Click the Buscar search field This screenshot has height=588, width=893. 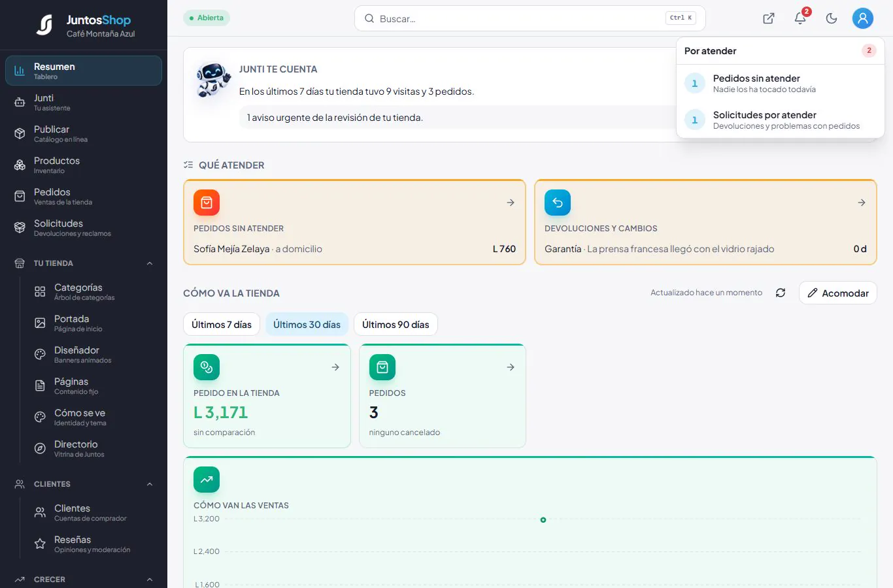(x=530, y=18)
